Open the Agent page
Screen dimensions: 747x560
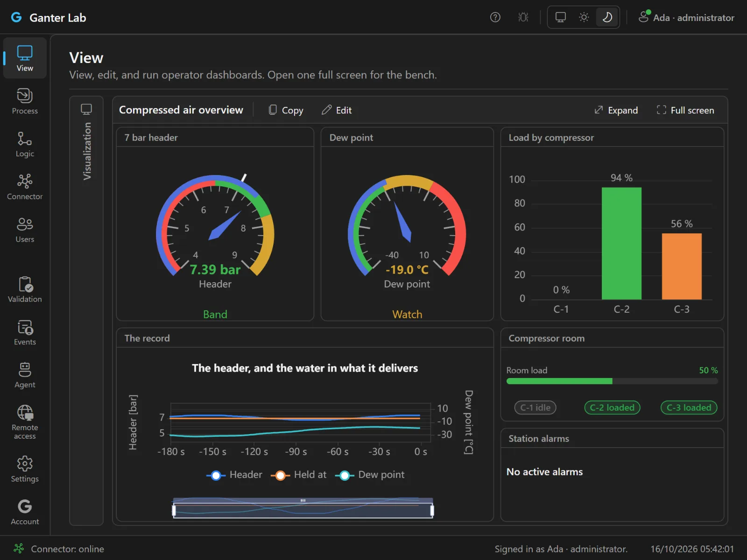coord(25,376)
